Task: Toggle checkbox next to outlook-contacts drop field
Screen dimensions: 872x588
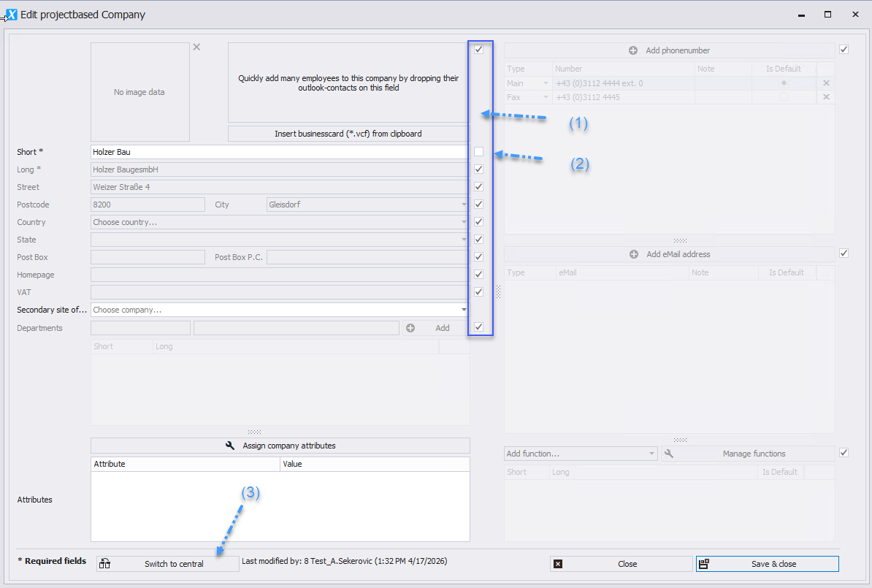Action: (x=478, y=50)
